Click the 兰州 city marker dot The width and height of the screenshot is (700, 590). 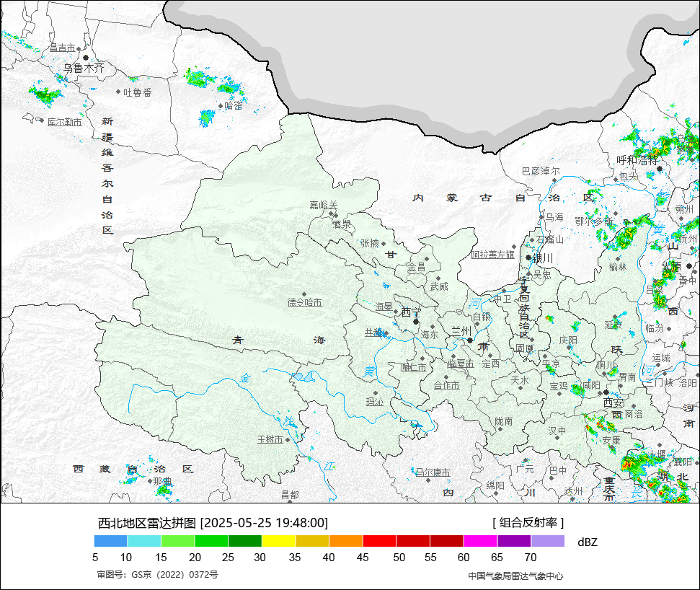pos(469,340)
